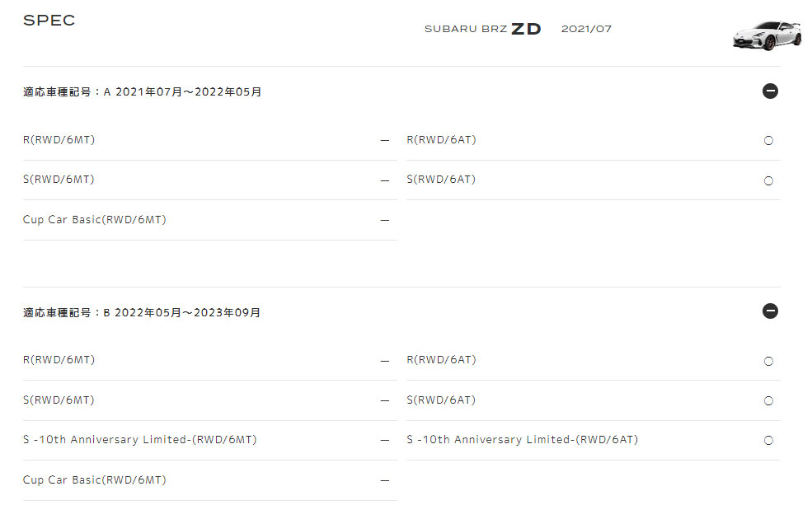The image size is (812, 519).
Task: Click the circle mark for S(RWD/6AT) in section B
Action: 768,401
